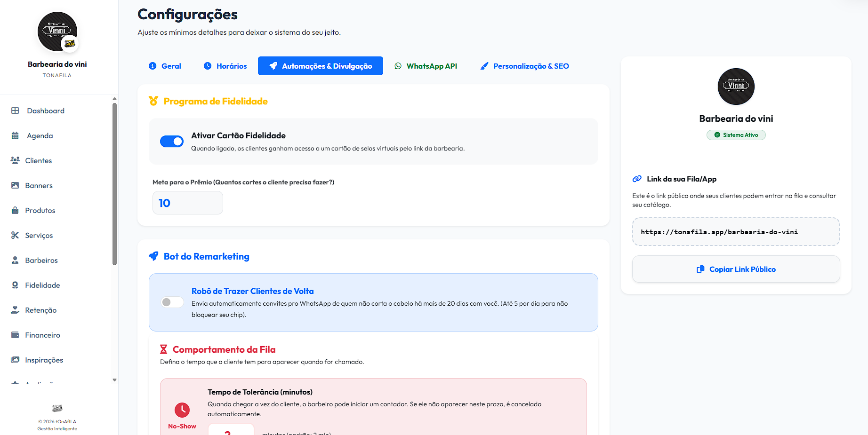Click the Financeiro wallet icon
This screenshot has height=435, width=868.
click(x=15, y=335)
